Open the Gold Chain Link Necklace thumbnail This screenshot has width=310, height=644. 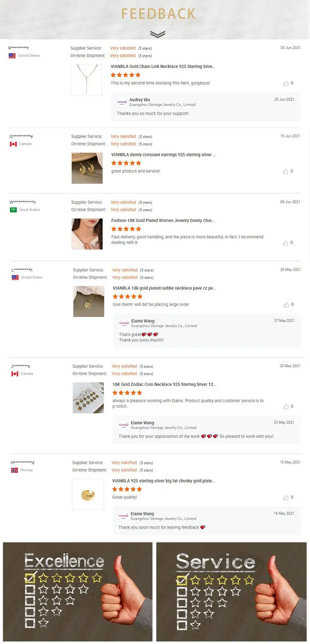86,80
